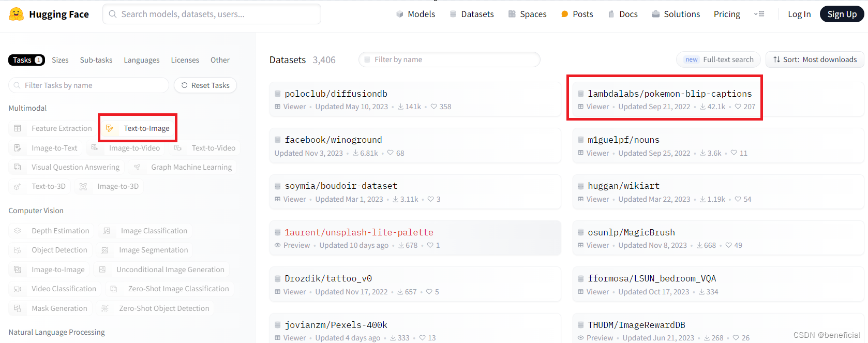Switch to the Sub-tasks filter tab
The width and height of the screenshot is (868, 343).
tap(96, 60)
